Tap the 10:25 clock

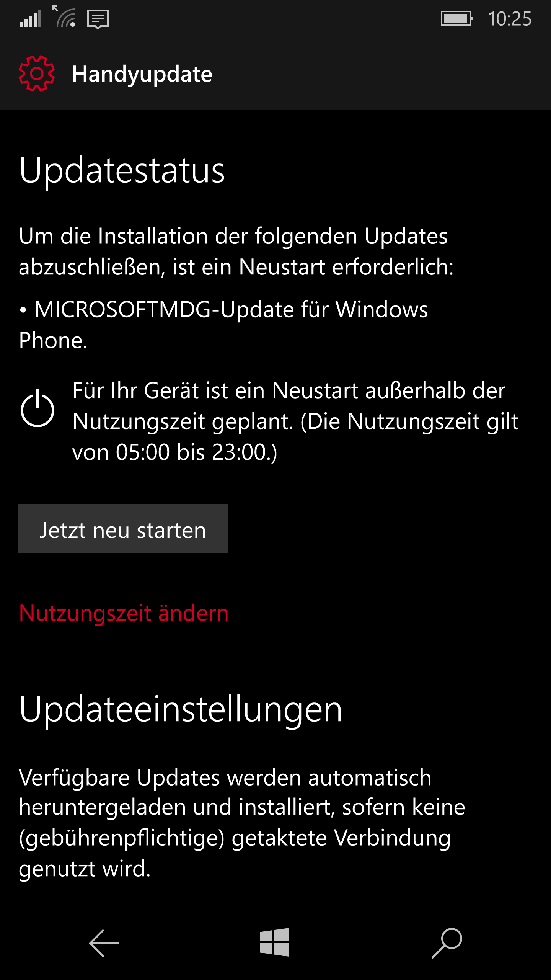(x=510, y=19)
